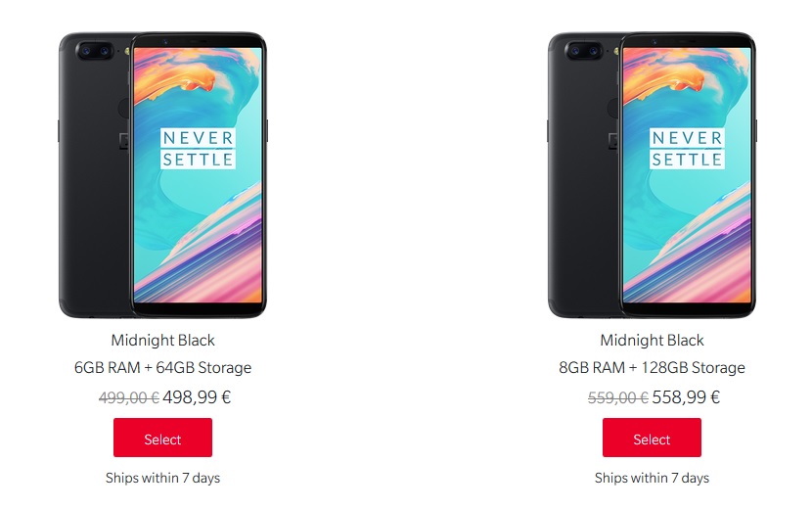812x509 pixels.
Task: Click '6GB RAM + 64GB Storage' text
Action: click(162, 367)
